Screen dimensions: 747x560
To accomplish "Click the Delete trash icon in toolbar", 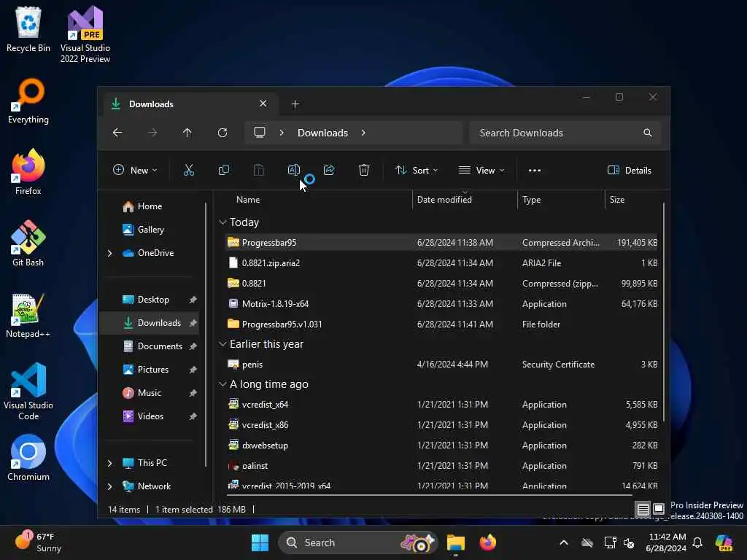I will pyautogui.click(x=364, y=170).
